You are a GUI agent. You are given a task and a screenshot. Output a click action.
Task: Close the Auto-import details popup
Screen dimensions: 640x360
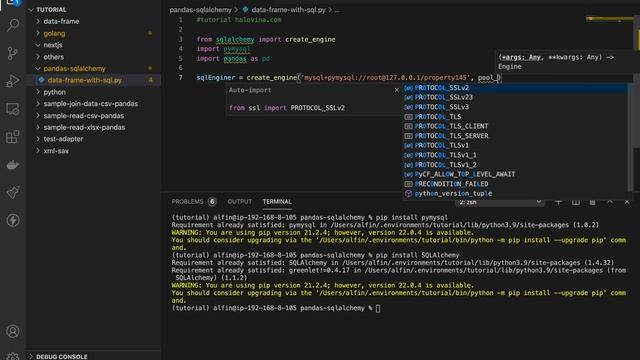pos(396,90)
